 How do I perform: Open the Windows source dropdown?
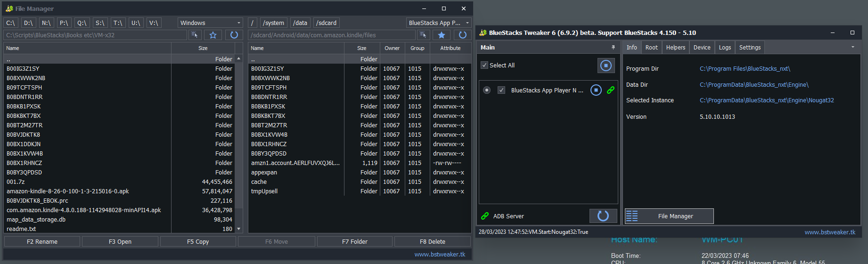tap(210, 23)
